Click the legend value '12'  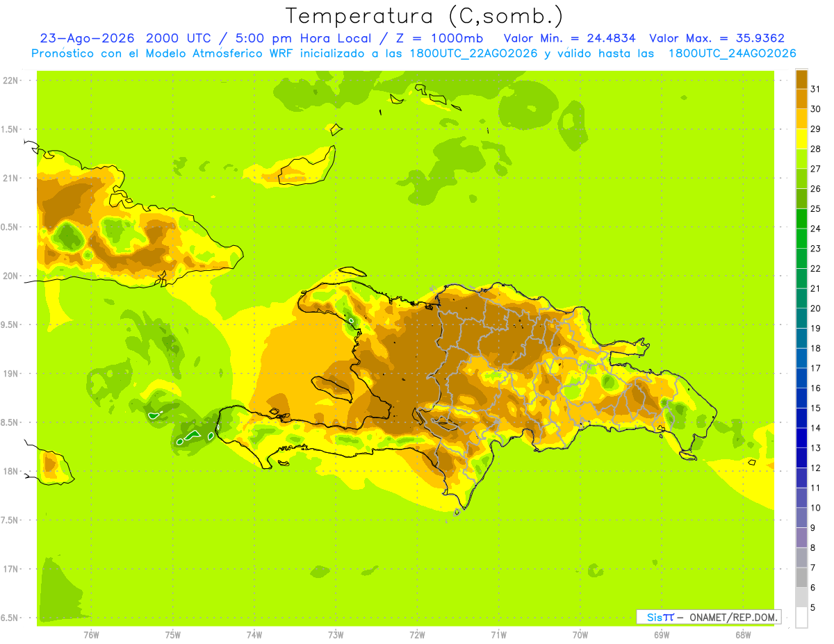click(816, 468)
